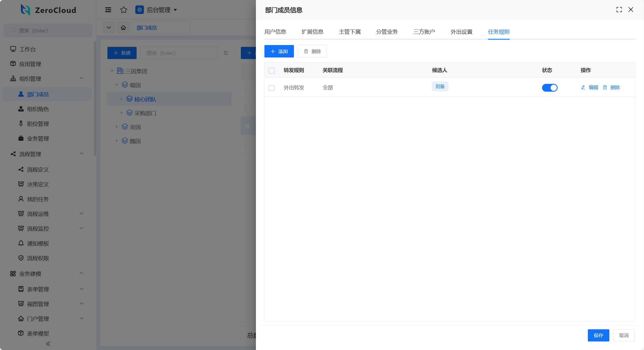Switch to the 用户信息 tab
The width and height of the screenshot is (644, 350).
coord(275,32)
